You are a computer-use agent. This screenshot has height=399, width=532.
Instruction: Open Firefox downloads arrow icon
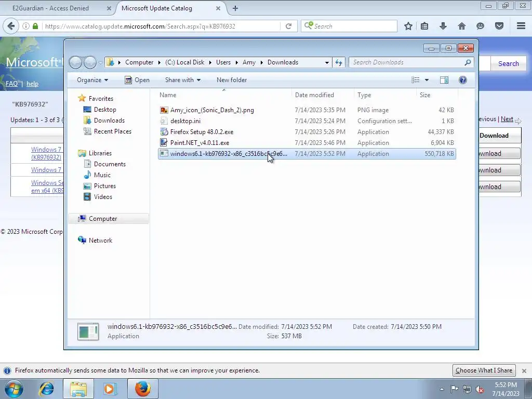click(443, 26)
